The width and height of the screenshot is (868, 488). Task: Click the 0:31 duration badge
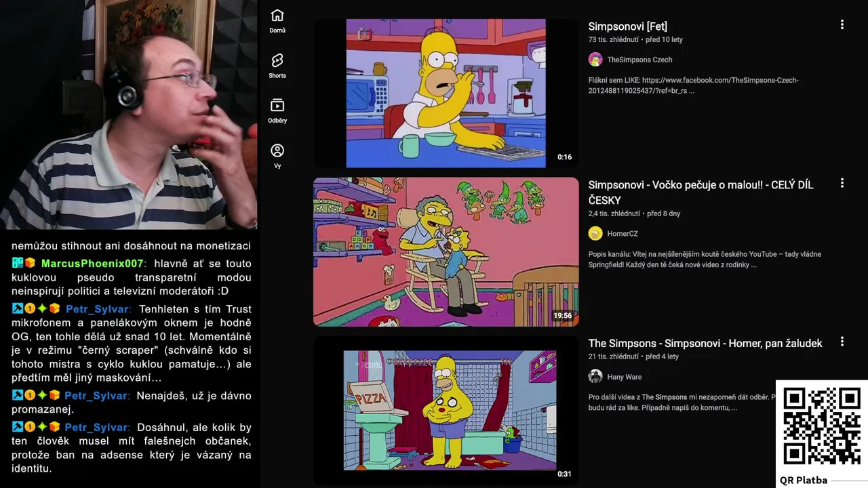coord(565,474)
